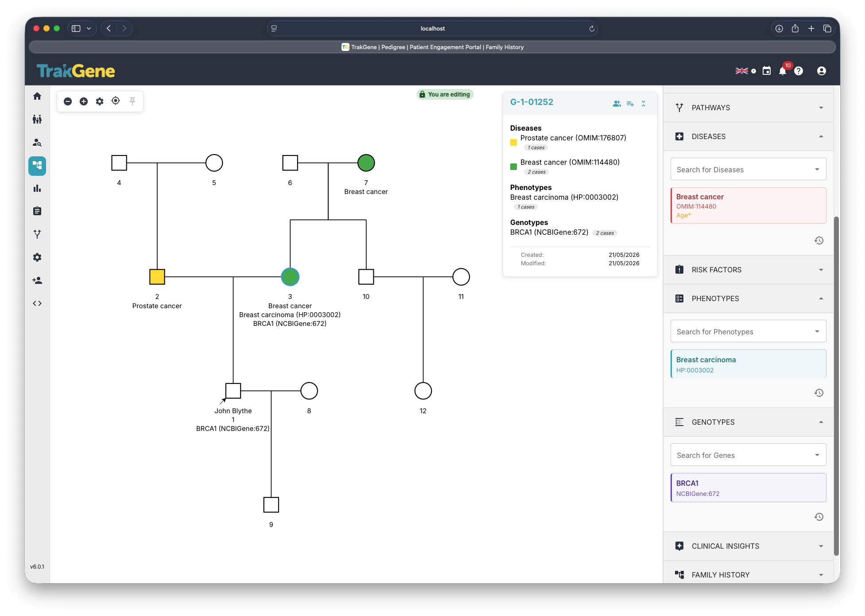
Task: Open the calendar icon in header
Action: [767, 71]
